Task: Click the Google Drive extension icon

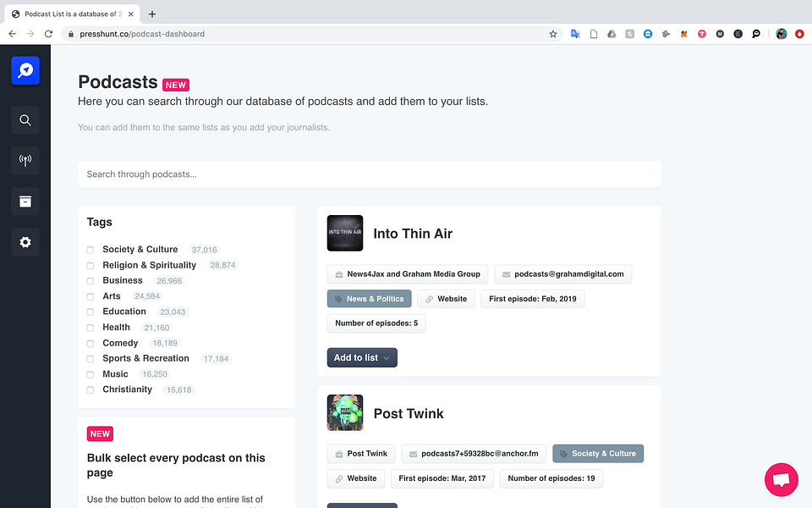Action: tap(612, 34)
